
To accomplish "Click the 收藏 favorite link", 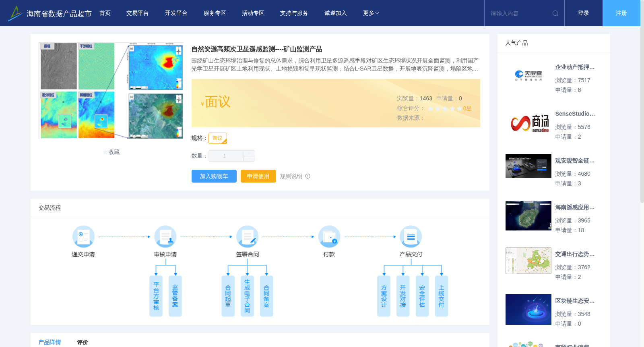I will coord(111,152).
